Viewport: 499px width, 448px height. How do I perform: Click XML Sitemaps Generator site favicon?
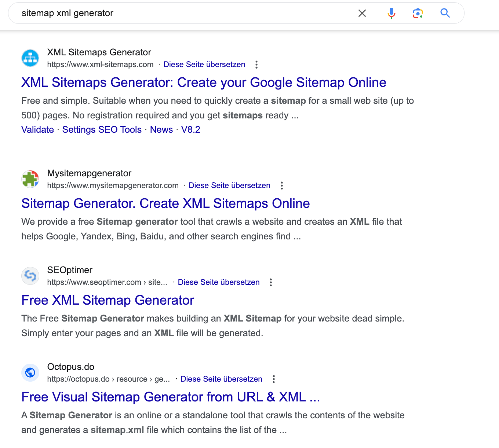[x=30, y=58]
